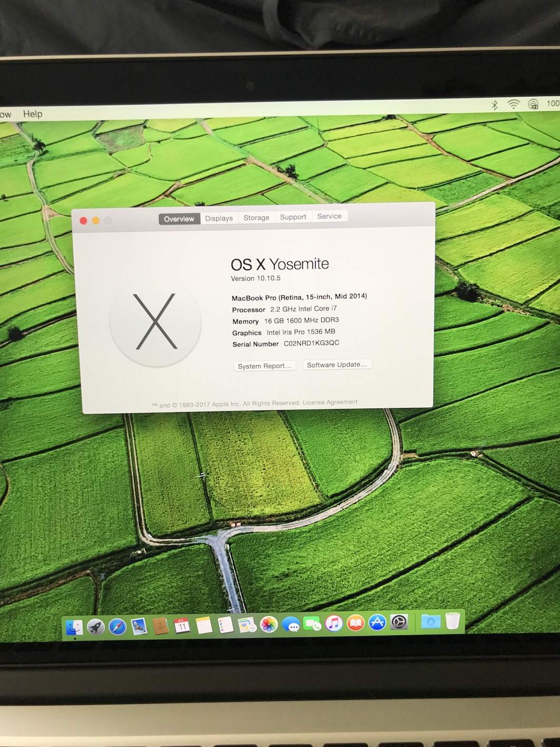Click the Bluetooth menu bar icon
Image resolution: width=560 pixels, height=747 pixels.
(494, 105)
